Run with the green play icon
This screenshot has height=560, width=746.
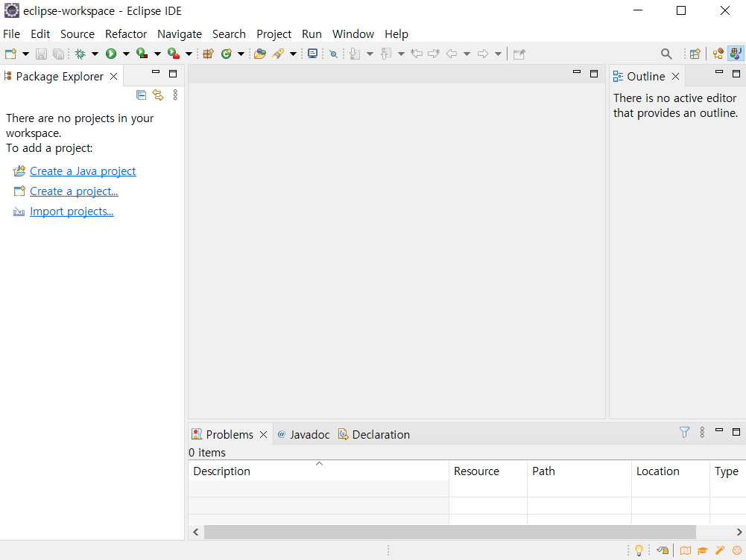(111, 54)
